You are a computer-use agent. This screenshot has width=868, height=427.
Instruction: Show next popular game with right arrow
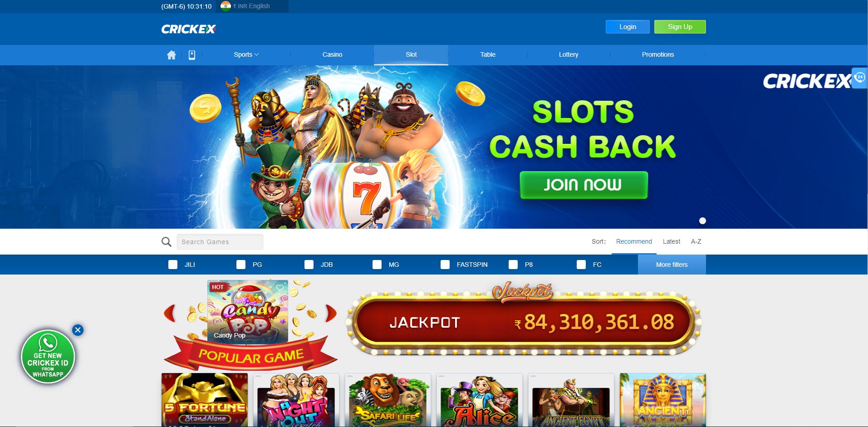(x=331, y=314)
